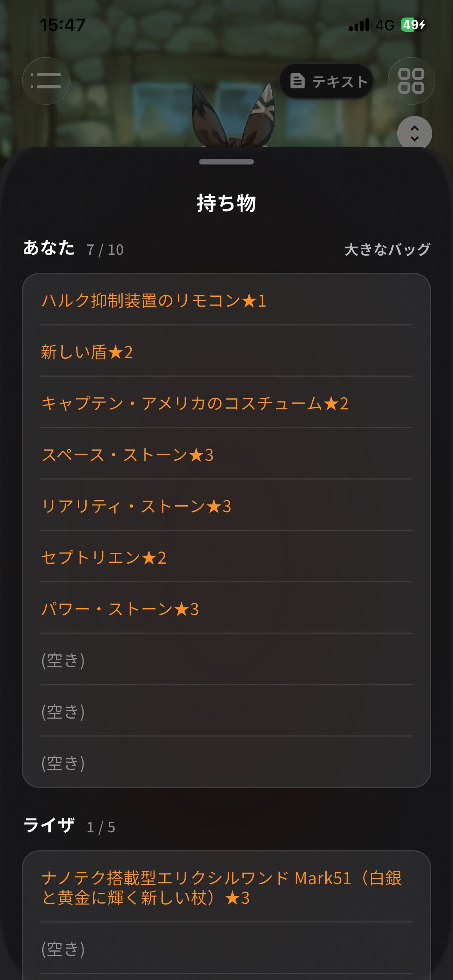The height and width of the screenshot is (980, 453).
Task: Tap the パワー・ストーン★3 entry
Action: click(x=226, y=608)
